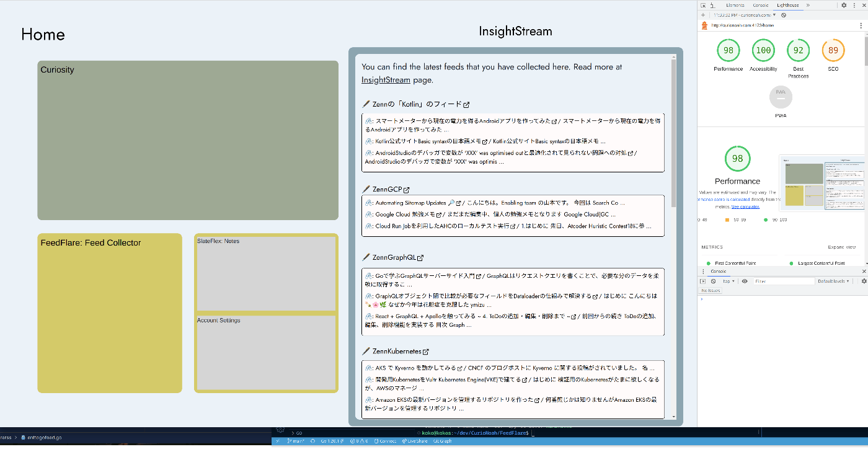Open Automating Sitemap Updates feed item
Image resolution: width=868 pixels, height=452 pixels.
415,203
